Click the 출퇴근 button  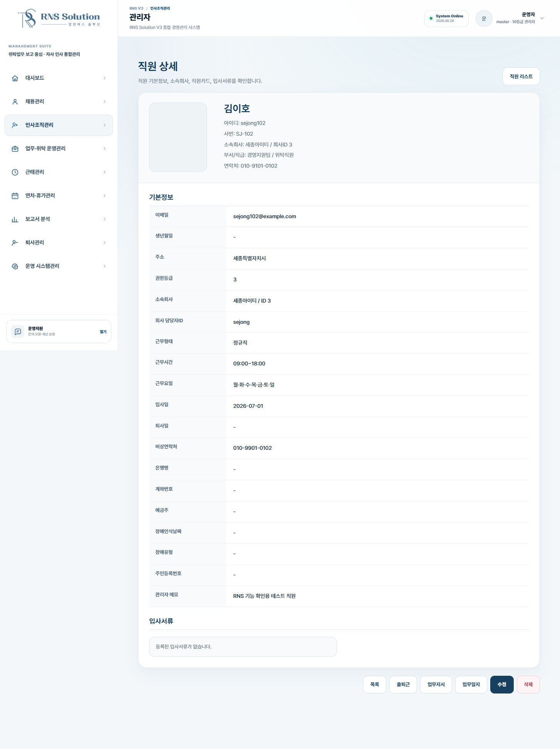[x=403, y=685]
